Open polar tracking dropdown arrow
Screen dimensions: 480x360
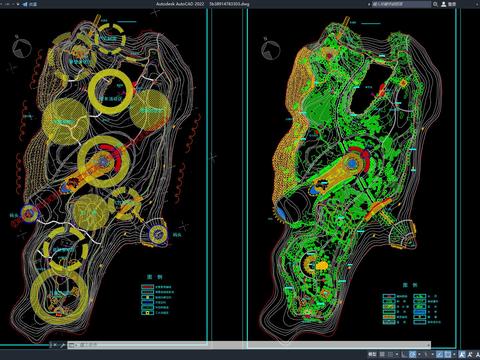[x=419, y=354]
